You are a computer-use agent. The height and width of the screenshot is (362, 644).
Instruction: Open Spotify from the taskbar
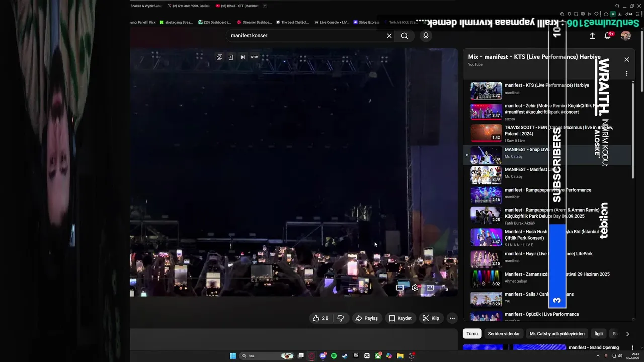334,356
